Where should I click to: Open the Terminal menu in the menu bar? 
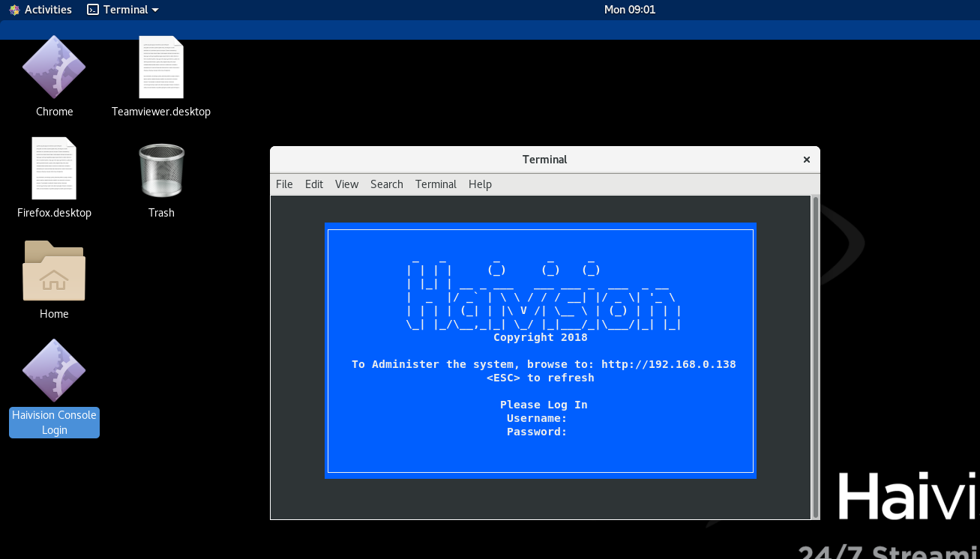tap(436, 184)
